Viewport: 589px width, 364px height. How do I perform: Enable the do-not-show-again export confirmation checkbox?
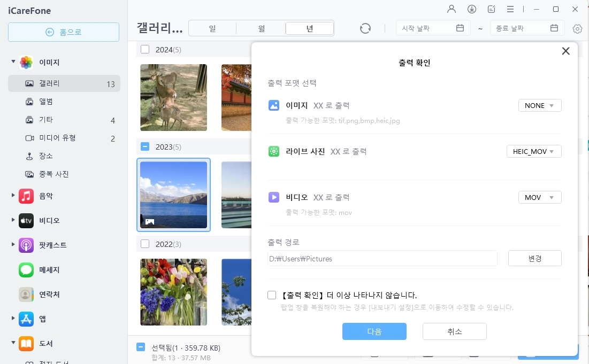click(272, 295)
